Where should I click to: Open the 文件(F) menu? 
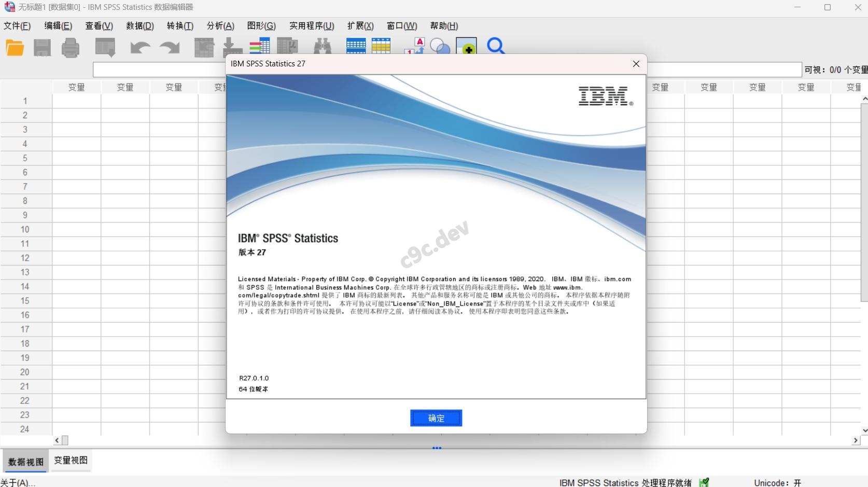tap(18, 26)
